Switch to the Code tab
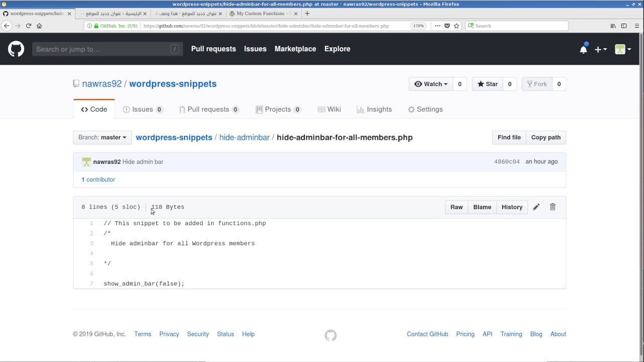644x362 pixels. tap(94, 109)
